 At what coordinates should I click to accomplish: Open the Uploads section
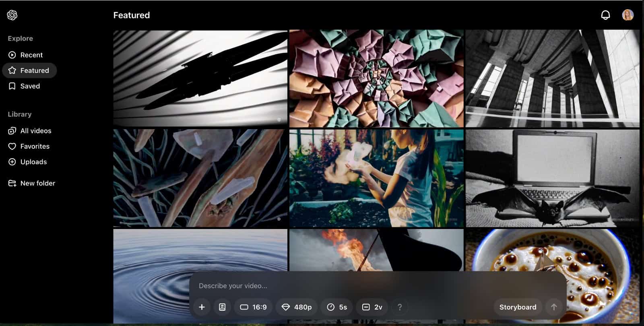pos(27,162)
